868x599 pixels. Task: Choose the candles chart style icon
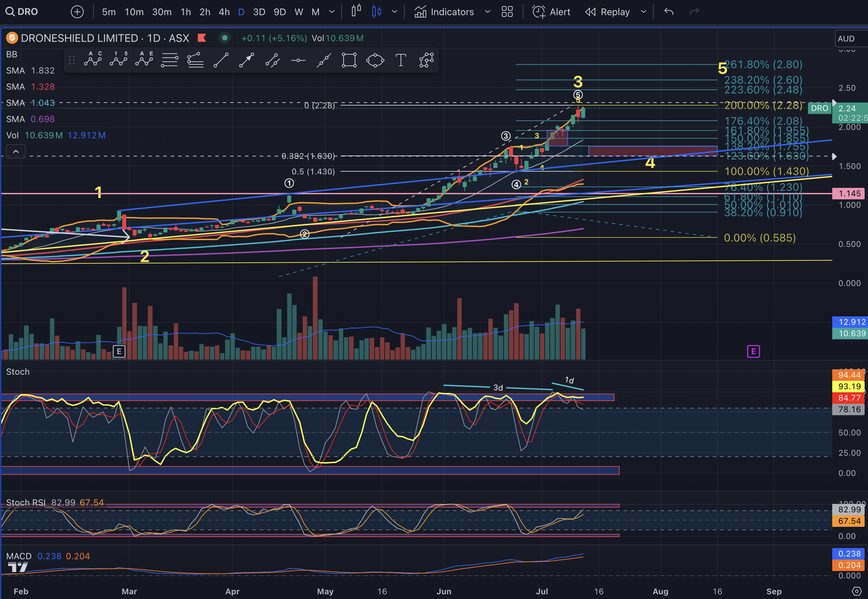pos(377,11)
